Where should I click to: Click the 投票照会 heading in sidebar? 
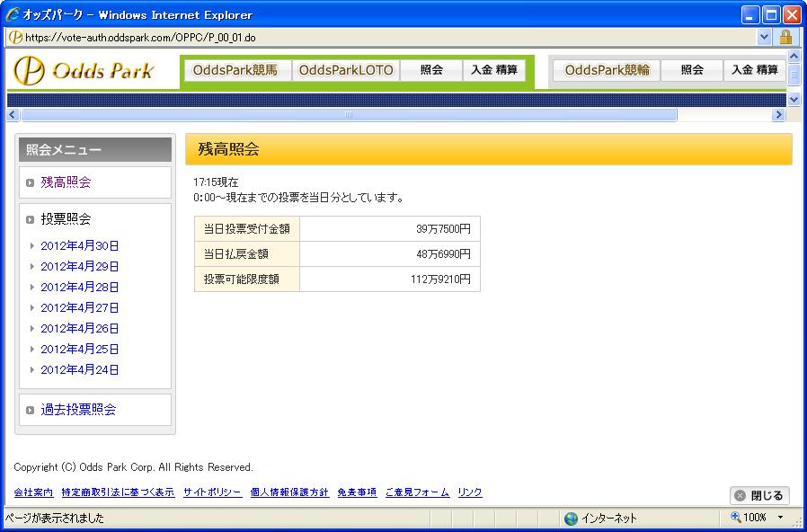66,219
